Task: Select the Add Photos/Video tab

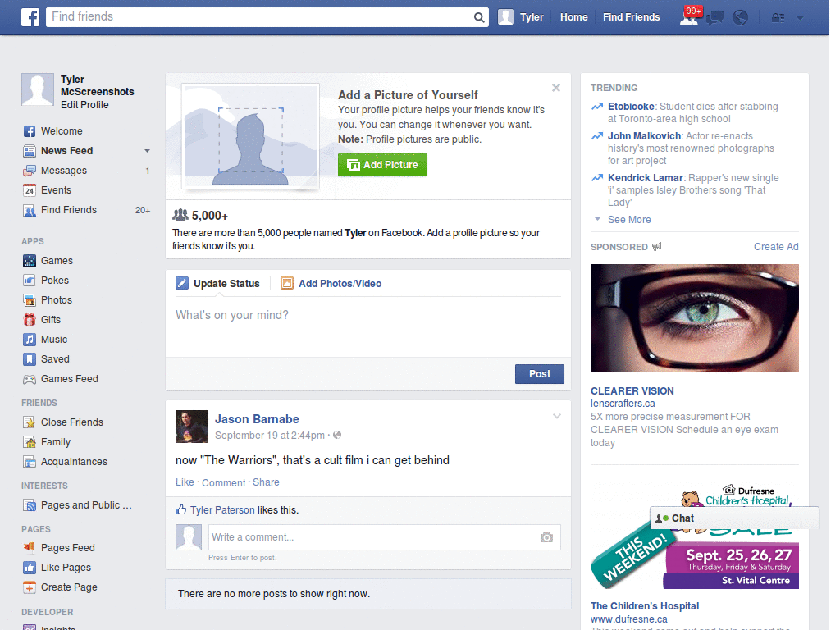Action: pyautogui.click(x=331, y=283)
